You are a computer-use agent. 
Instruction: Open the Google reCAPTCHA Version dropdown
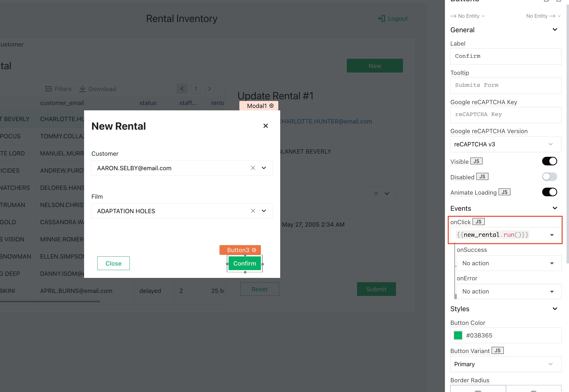505,144
